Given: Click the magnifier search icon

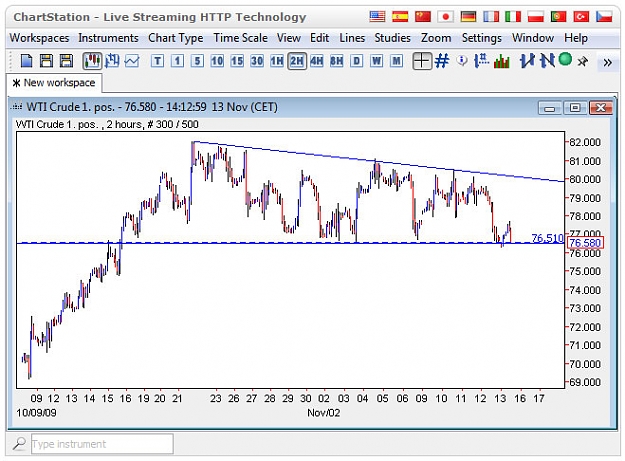Looking at the screenshot, I should pyautogui.click(x=19, y=443).
